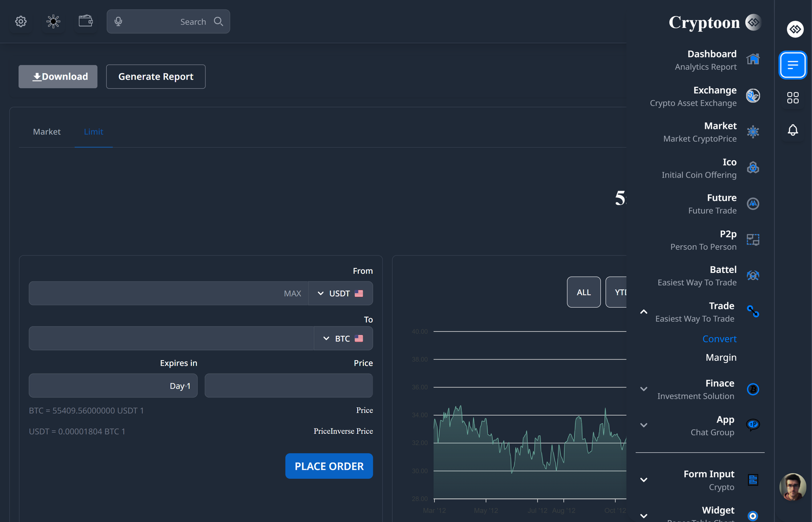Switch to the Market tab
Viewport: 812px width, 522px height.
click(x=47, y=132)
